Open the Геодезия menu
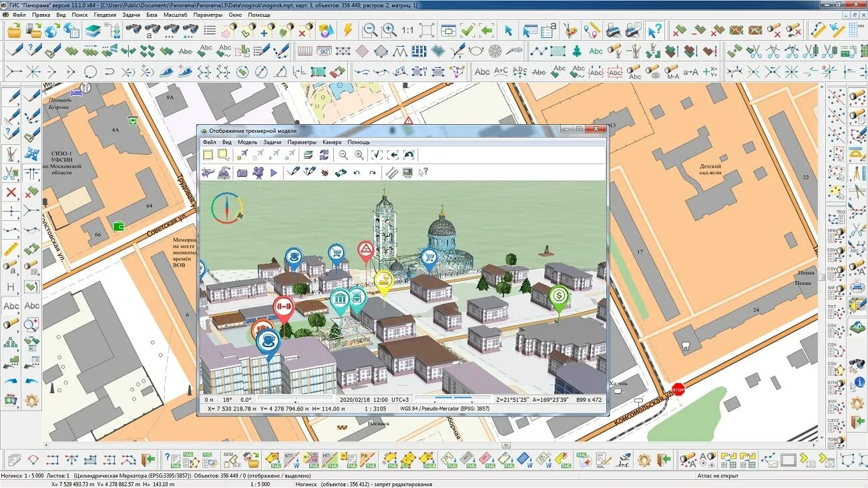 click(104, 14)
